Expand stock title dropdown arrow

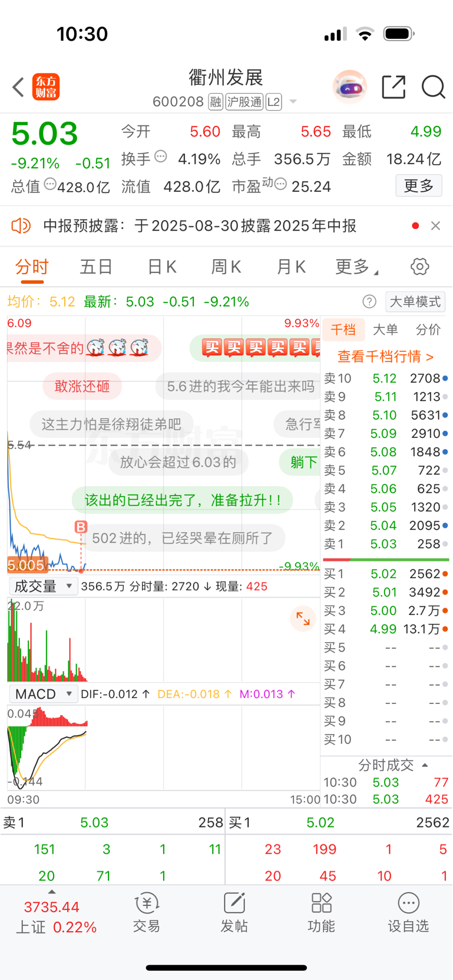coord(293,102)
